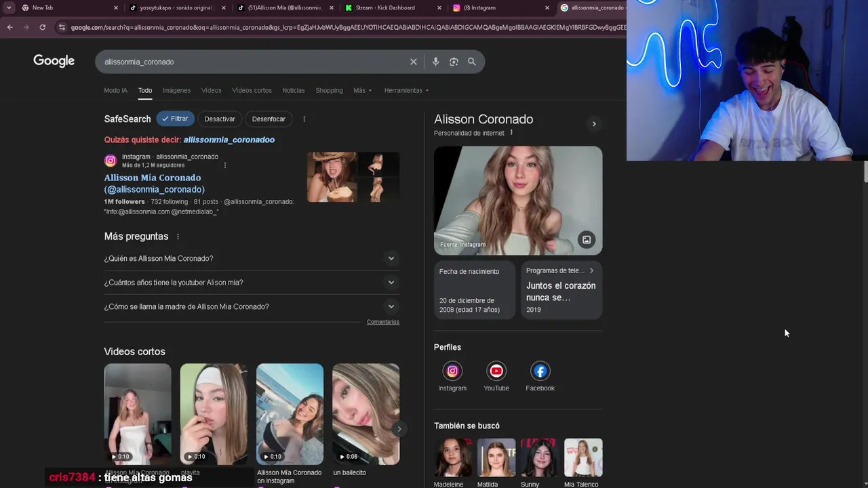This screenshot has height=488, width=868.
Task: Open the Google logo home link
Action: (x=54, y=61)
